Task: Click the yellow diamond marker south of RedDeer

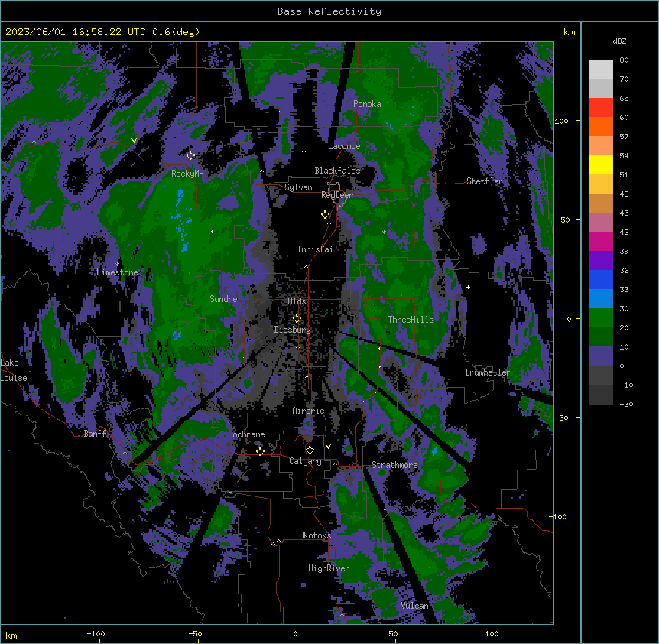Action: [325, 215]
